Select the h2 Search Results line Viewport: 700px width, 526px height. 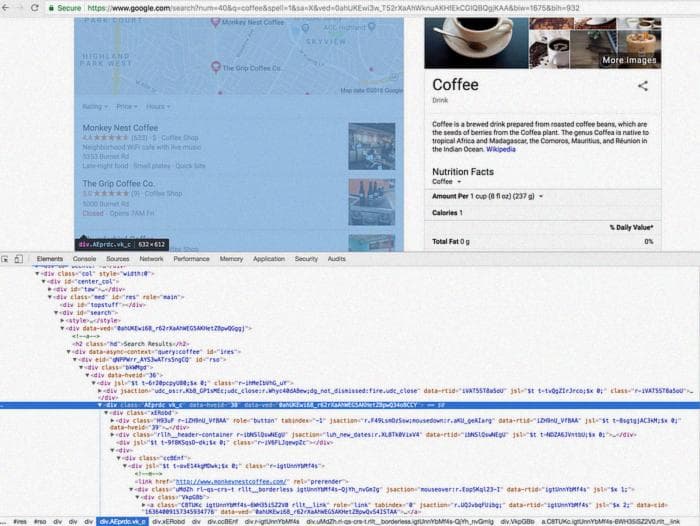(x=130, y=344)
